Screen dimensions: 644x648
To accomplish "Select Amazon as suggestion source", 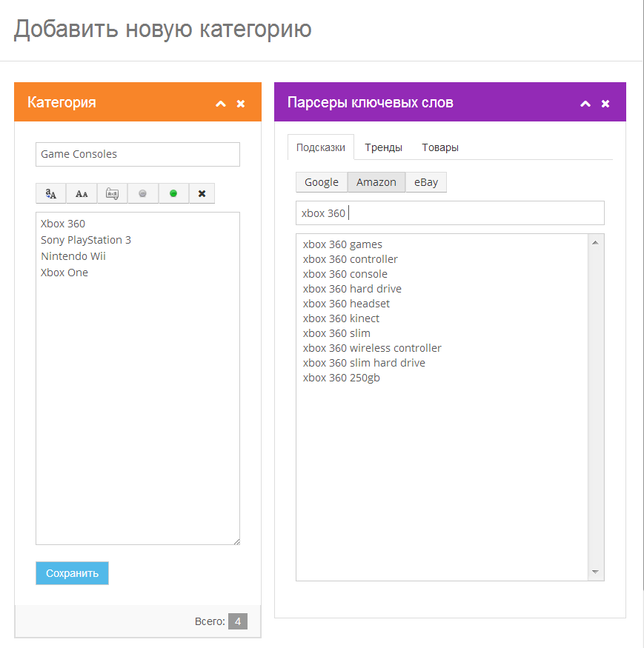I will tap(376, 182).
